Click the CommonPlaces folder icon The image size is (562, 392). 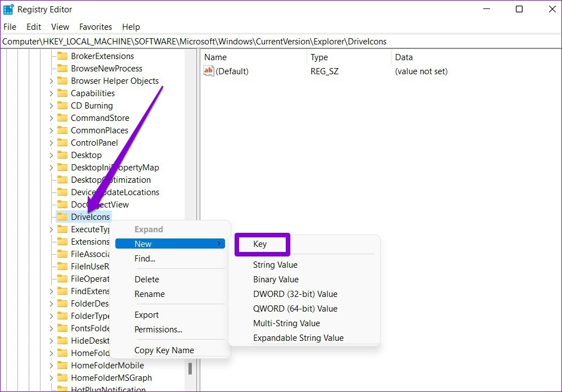pos(62,130)
